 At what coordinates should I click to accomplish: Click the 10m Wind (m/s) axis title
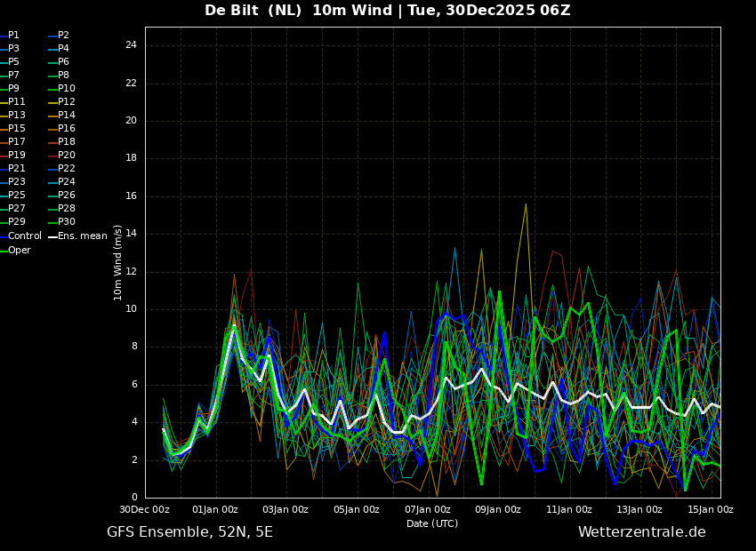[x=117, y=262]
